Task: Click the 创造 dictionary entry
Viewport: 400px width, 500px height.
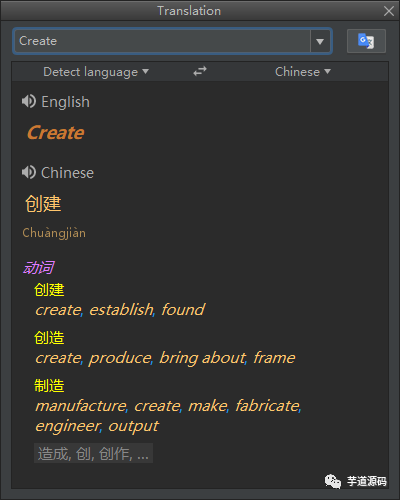Action: coord(49,338)
